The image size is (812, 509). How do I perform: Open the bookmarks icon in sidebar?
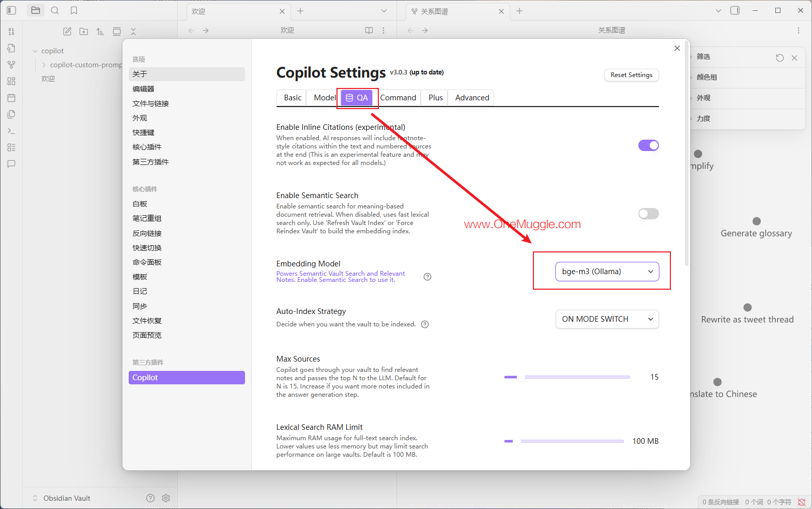74,10
